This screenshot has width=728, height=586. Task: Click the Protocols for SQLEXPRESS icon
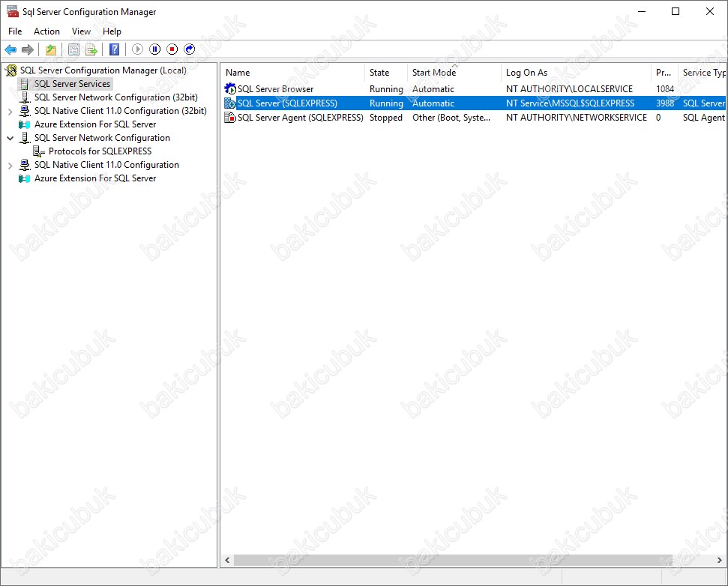click(39, 151)
